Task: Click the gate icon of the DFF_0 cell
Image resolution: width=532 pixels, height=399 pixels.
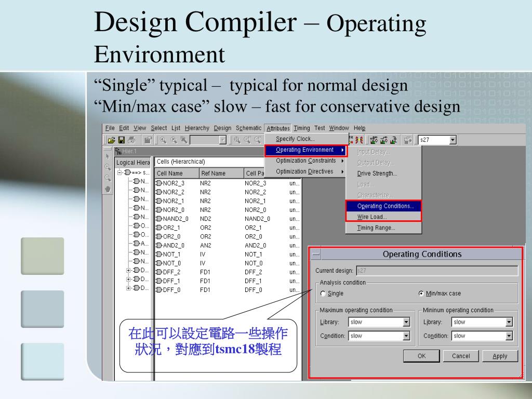Action: tap(159, 290)
